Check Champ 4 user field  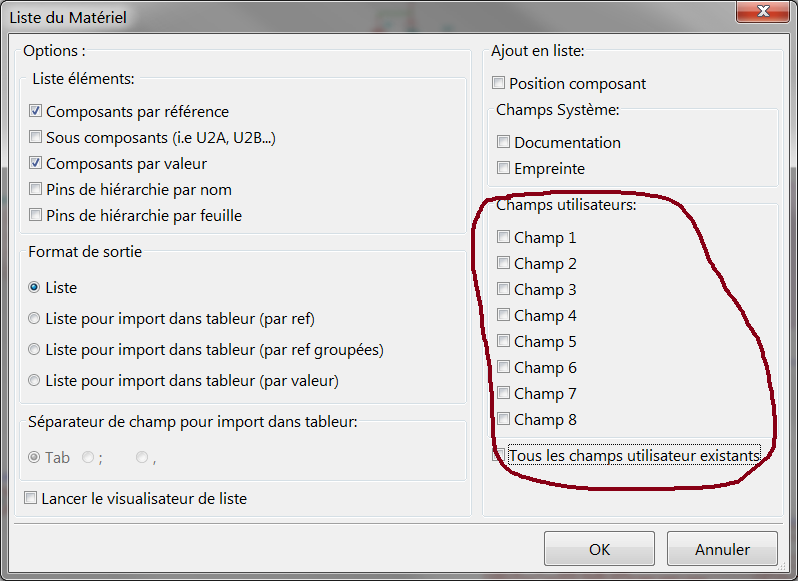(x=503, y=314)
